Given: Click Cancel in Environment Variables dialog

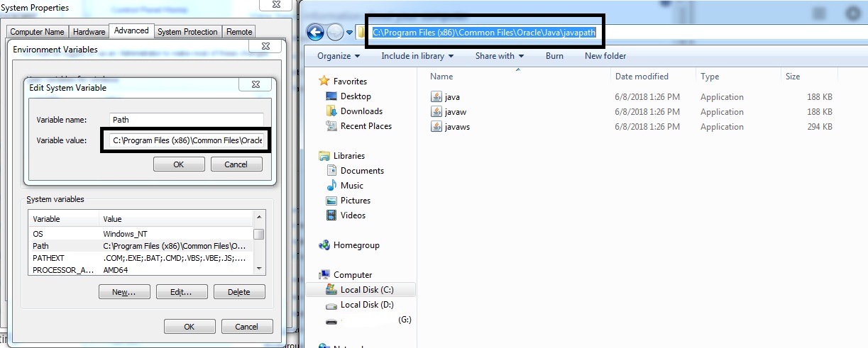Looking at the screenshot, I should pos(247,327).
